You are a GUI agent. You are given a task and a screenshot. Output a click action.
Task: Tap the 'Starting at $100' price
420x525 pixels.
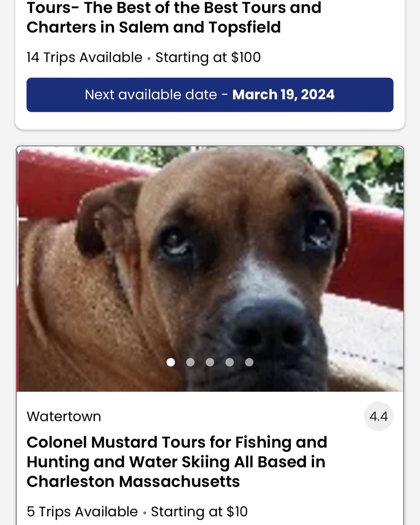pos(208,57)
